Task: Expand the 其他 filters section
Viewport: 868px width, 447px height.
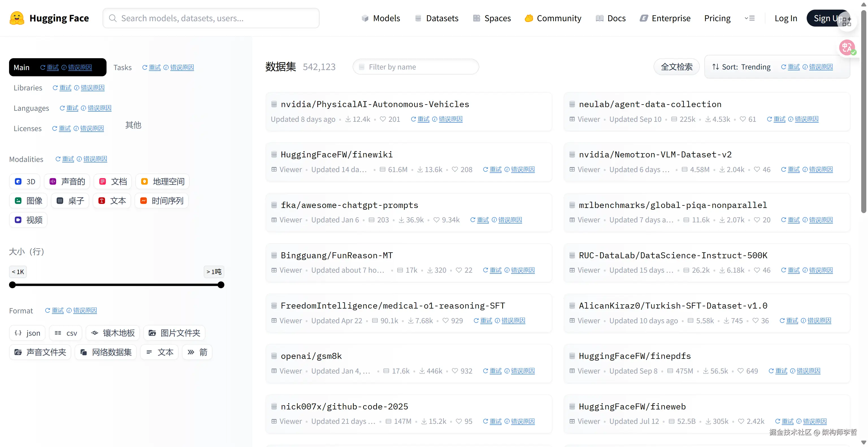Action: tap(133, 125)
